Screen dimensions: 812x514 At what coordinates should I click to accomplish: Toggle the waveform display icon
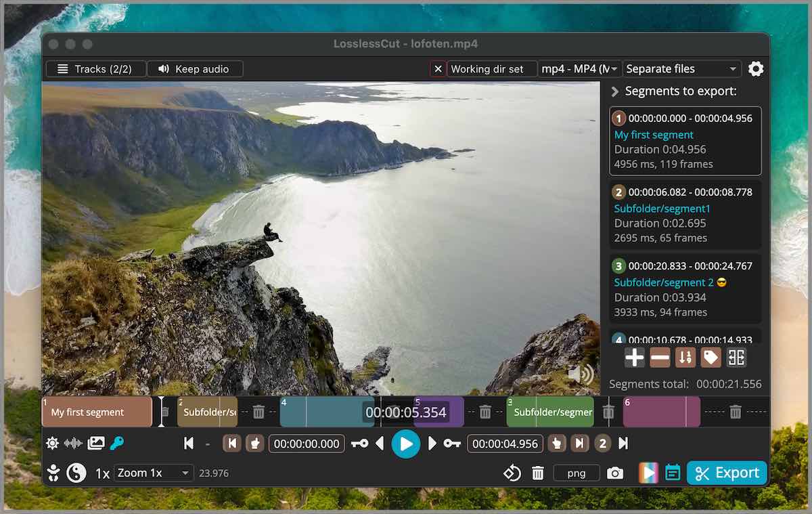click(x=73, y=443)
